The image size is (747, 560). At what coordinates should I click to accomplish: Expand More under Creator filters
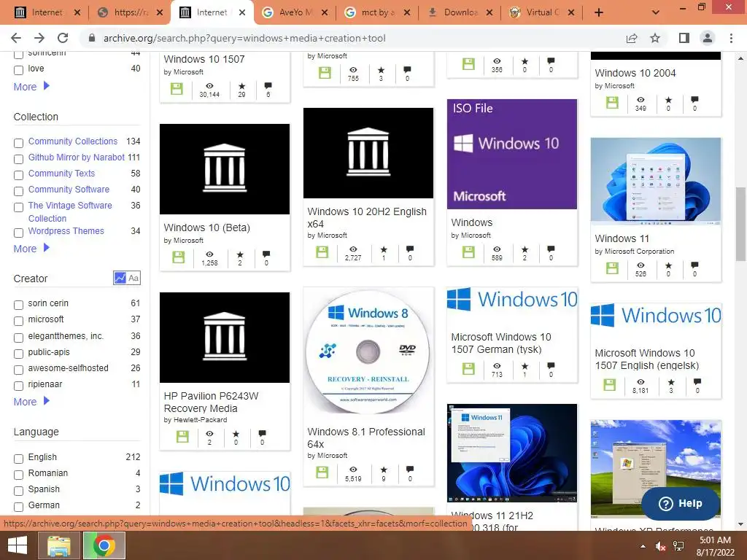coord(31,402)
